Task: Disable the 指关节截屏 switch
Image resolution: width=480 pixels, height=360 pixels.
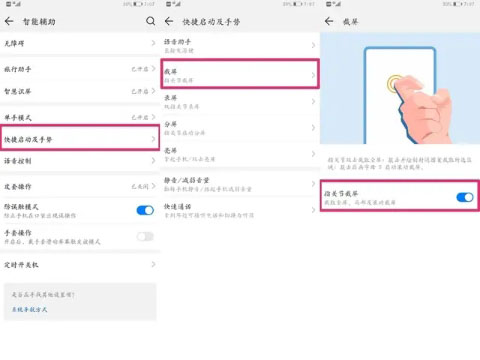Action: [x=465, y=197]
